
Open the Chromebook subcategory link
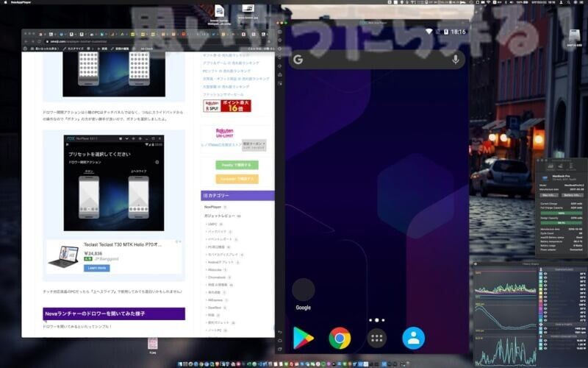click(x=217, y=277)
